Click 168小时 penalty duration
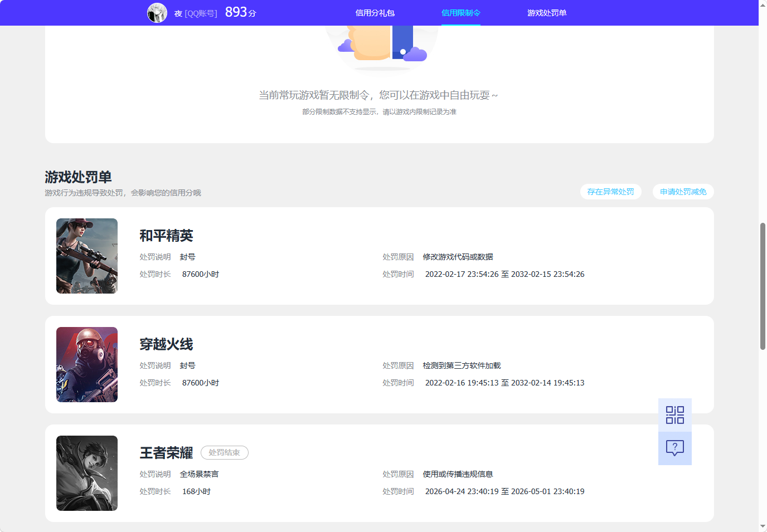767x532 pixels. [x=196, y=491]
